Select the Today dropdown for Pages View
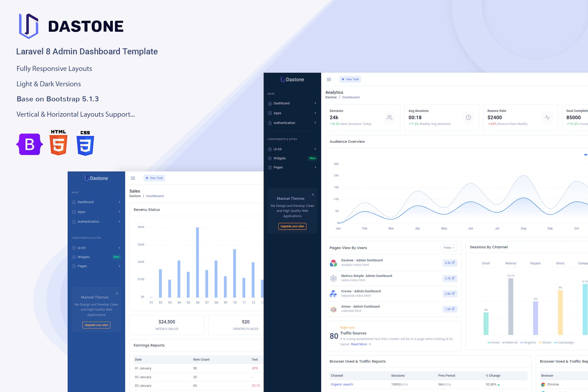 449,247
